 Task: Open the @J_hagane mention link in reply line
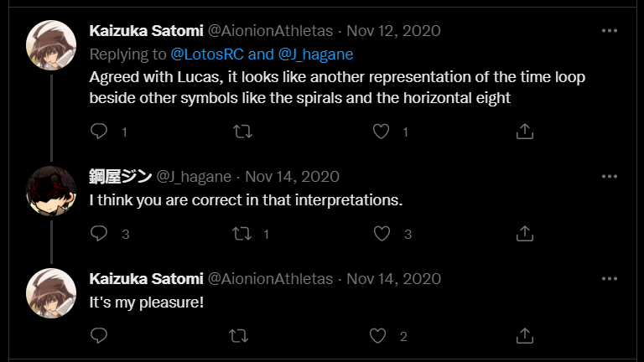point(315,54)
